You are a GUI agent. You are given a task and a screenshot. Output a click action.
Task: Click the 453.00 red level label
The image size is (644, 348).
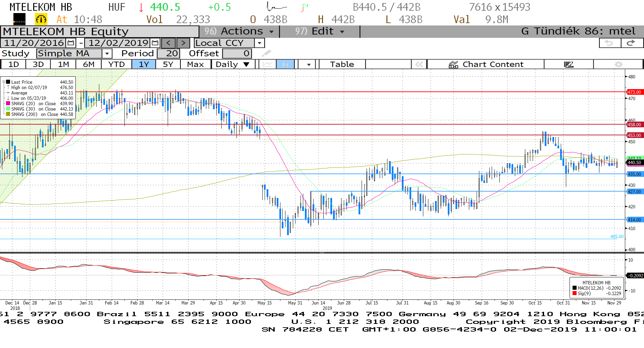click(x=635, y=135)
